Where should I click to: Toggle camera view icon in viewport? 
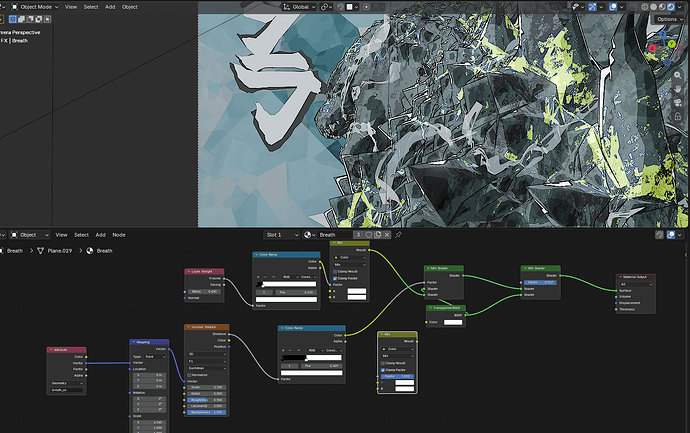coord(678,103)
